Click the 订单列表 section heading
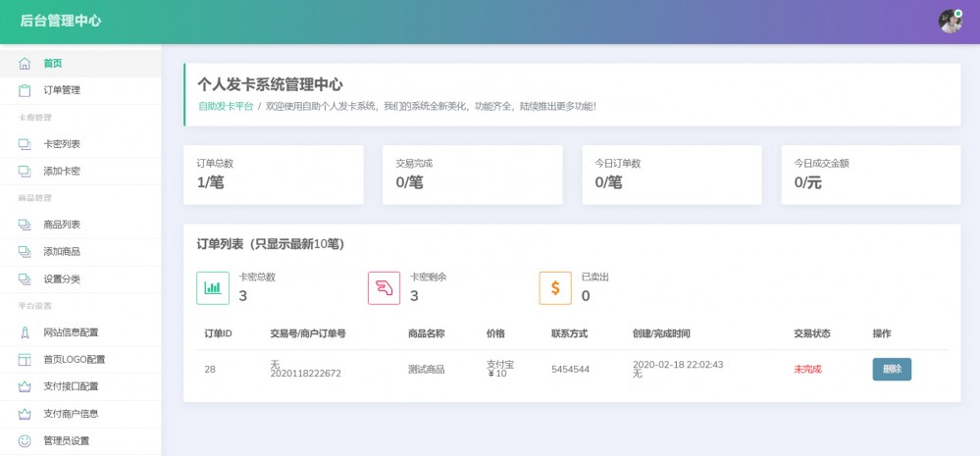Screen dimensions: 980x456 coord(271,244)
